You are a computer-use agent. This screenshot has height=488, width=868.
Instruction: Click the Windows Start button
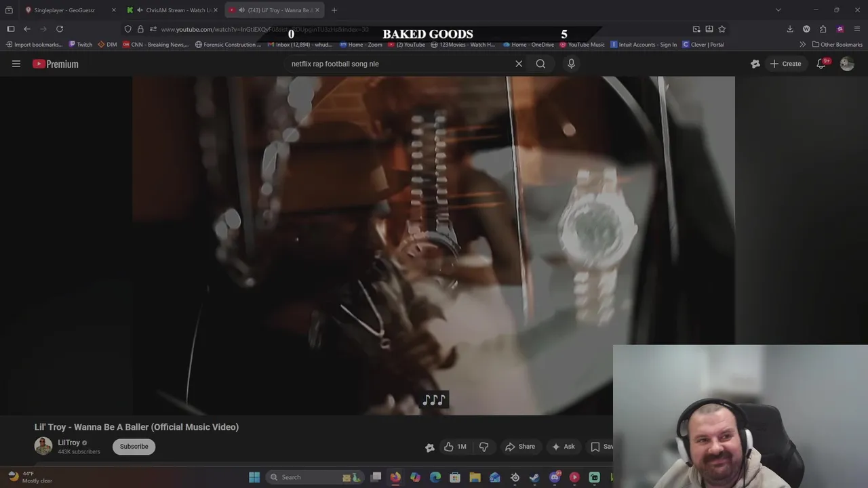(254, 477)
